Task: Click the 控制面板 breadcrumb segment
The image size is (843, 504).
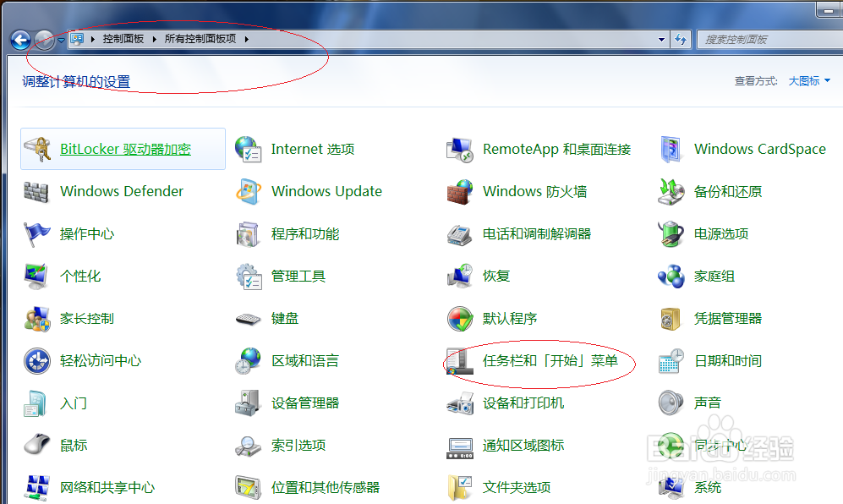Action: point(123,39)
